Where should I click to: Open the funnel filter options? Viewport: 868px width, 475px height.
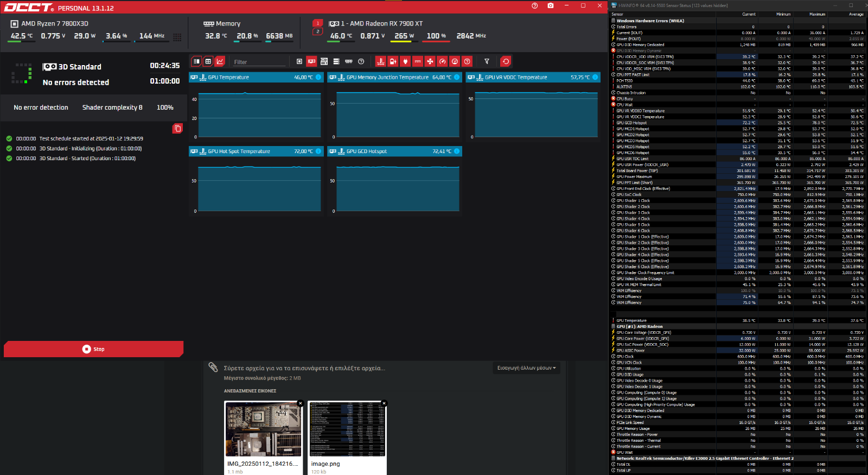487,61
